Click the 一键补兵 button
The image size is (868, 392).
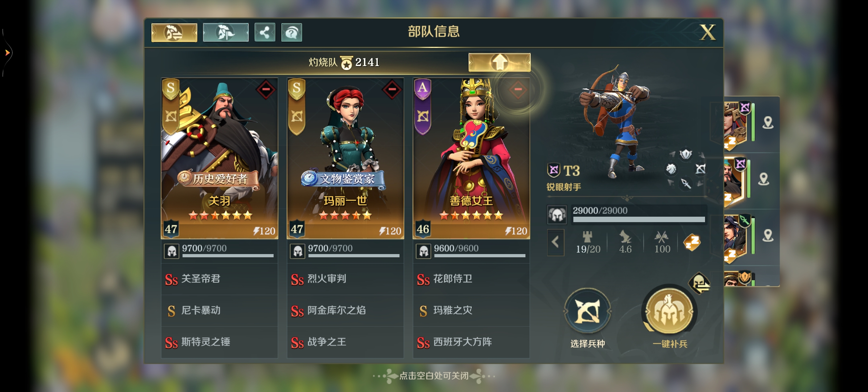coord(670,317)
